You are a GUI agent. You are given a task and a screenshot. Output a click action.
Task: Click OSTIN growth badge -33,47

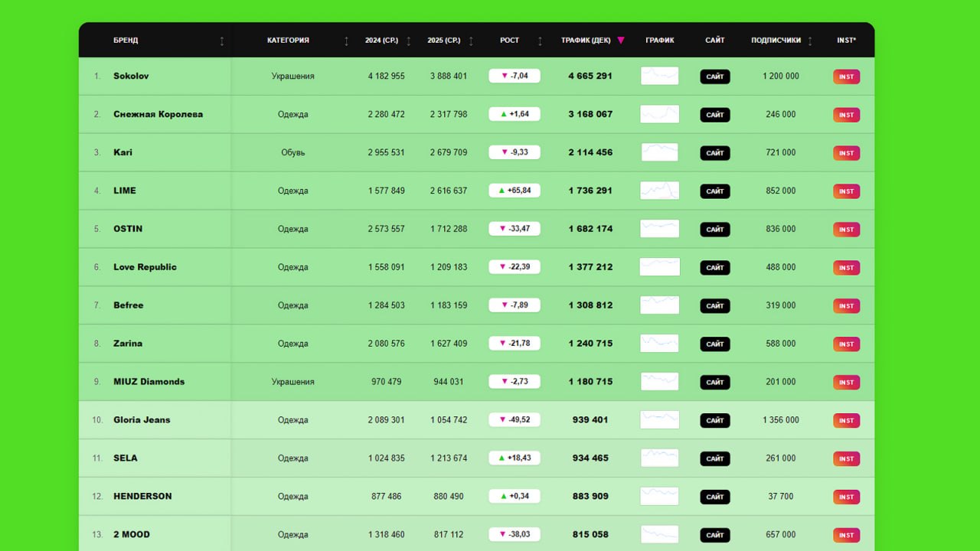(514, 229)
